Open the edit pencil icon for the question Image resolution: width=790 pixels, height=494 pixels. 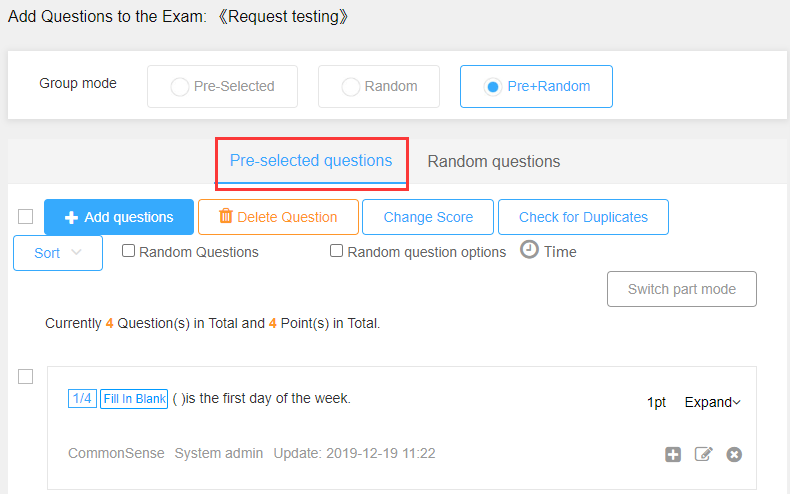coord(703,454)
